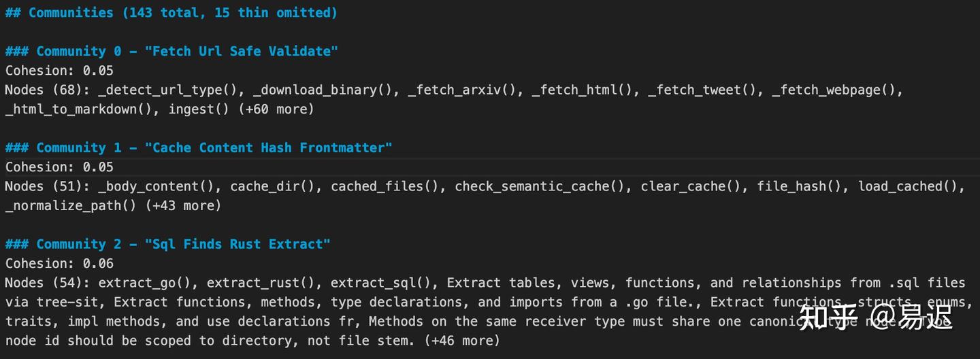Select the "### Community 2" heading line

pyautogui.click(x=167, y=244)
